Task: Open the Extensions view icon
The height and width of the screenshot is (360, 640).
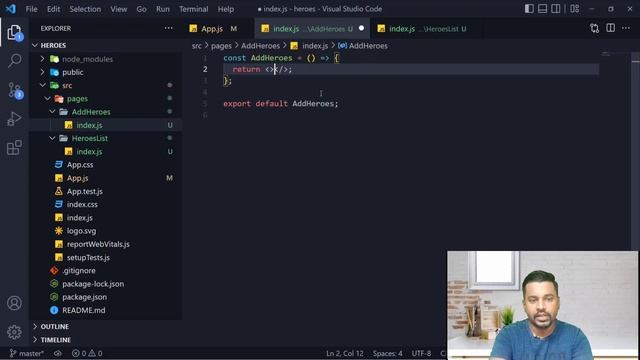Action: (x=14, y=147)
